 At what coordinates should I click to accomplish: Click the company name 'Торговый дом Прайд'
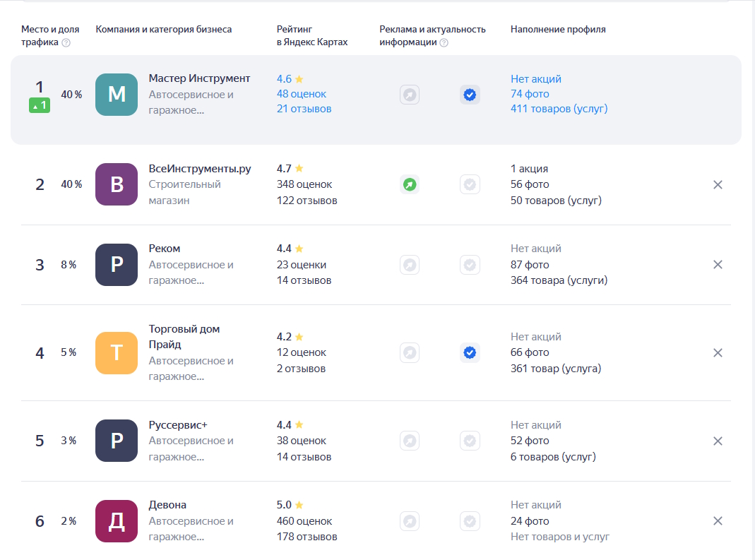pyautogui.click(x=184, y=337)
